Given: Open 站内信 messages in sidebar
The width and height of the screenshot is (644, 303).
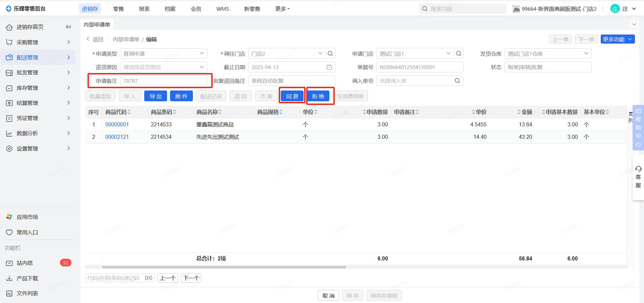Looking at the screenshot, I should (x=25, y=263).
